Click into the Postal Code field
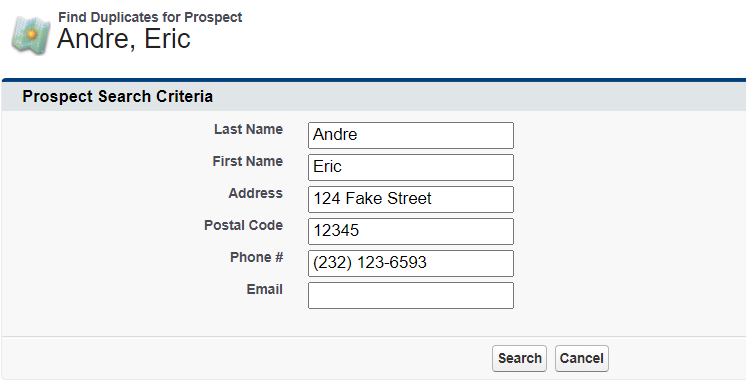Image resolution: width=746 pixels, height=392 pixels. coord(411,231)
